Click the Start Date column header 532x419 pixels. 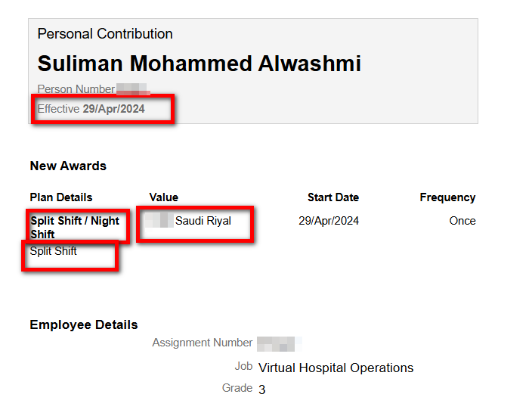(333, 197)
